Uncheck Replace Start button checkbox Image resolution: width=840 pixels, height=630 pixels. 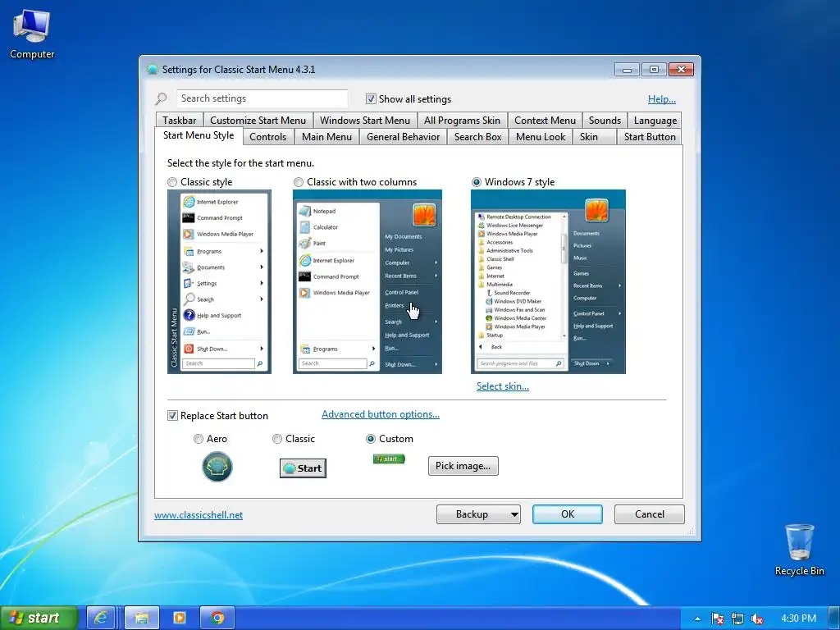[172, 416]
